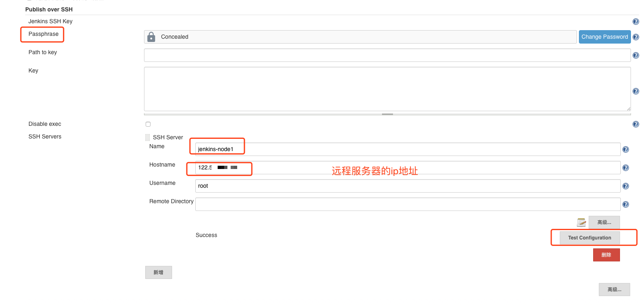Open help for Username field

(626, 186)
